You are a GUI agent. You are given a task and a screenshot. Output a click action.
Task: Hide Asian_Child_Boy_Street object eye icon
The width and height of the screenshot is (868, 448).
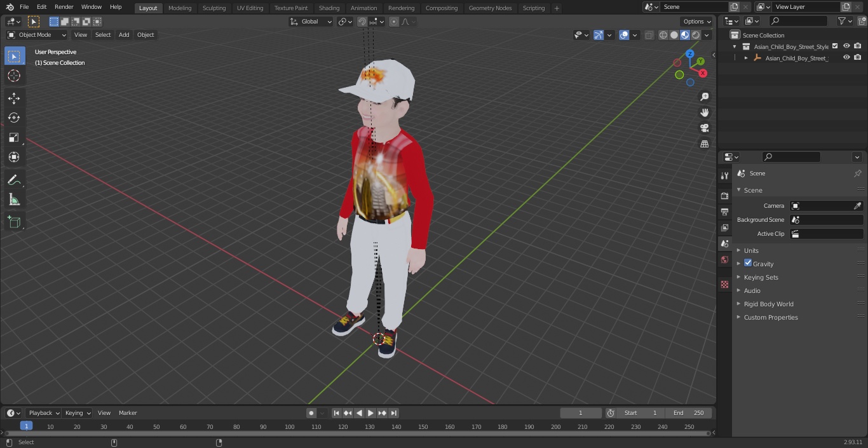coord(846,58)
